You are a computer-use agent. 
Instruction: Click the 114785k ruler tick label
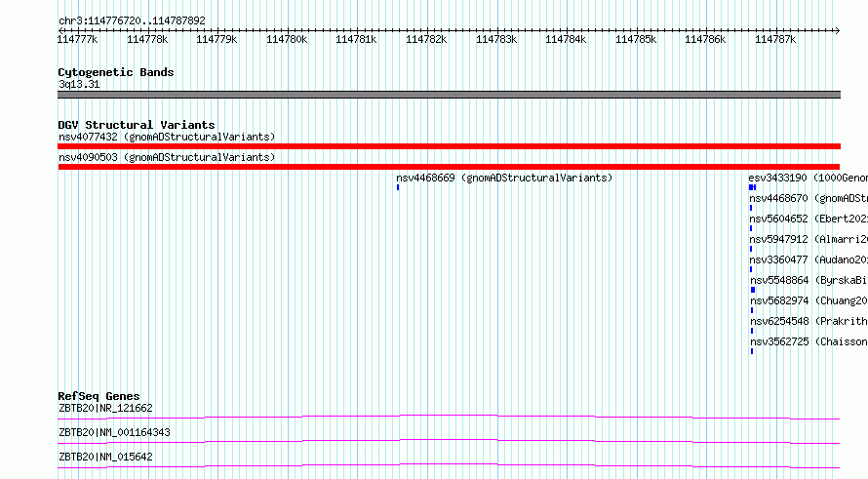click(x=636, y=39)
